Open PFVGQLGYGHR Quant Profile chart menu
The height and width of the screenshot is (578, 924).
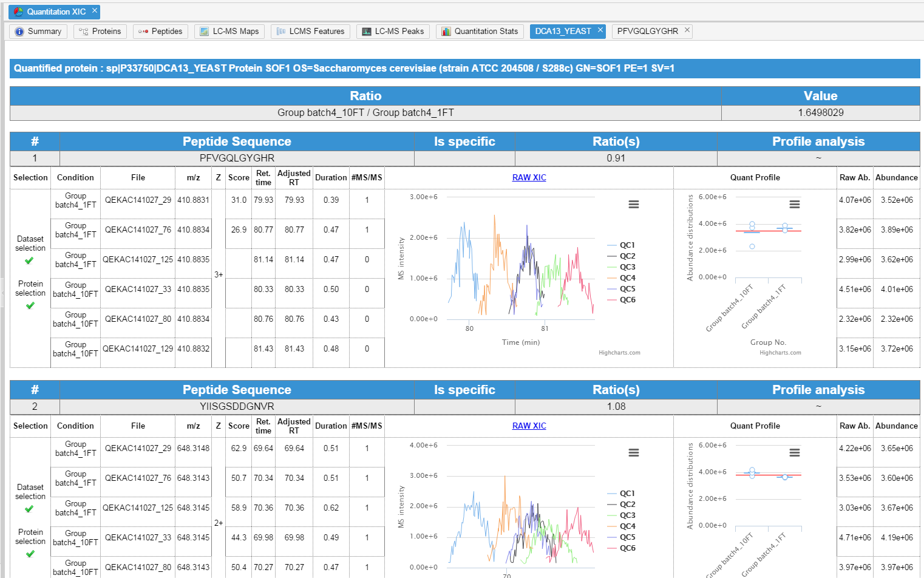click(794, 205)
